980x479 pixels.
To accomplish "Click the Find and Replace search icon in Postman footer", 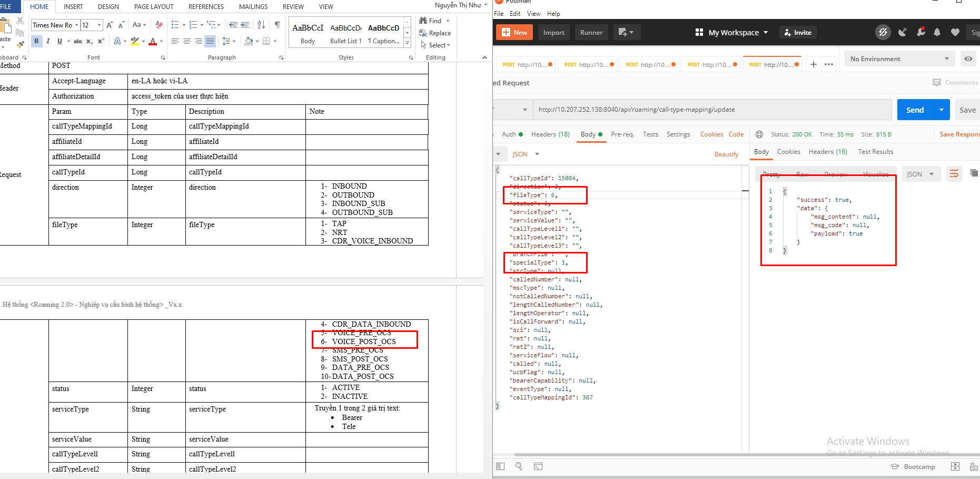I will coord(519,466).
